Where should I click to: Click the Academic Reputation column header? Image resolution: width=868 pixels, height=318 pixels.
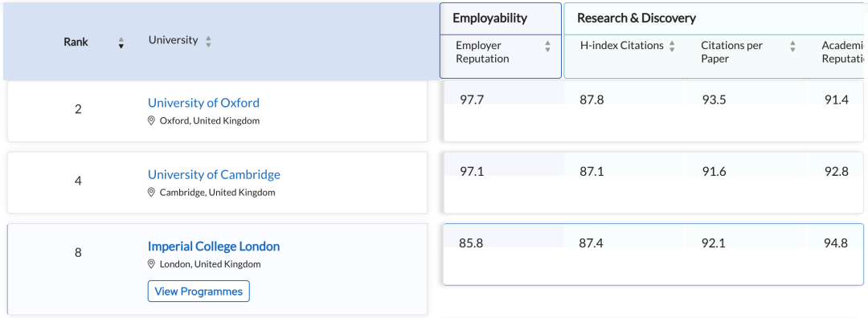(x=842, y=52)
